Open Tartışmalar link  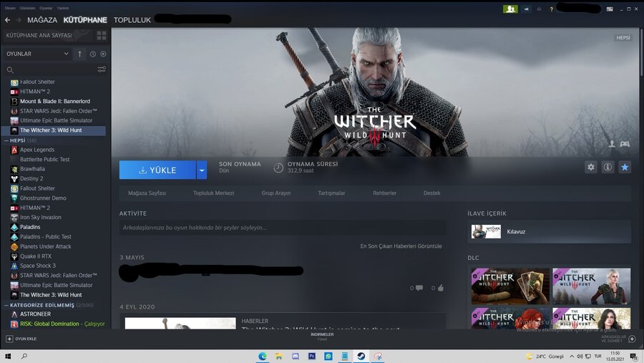(x=331, y=193)
